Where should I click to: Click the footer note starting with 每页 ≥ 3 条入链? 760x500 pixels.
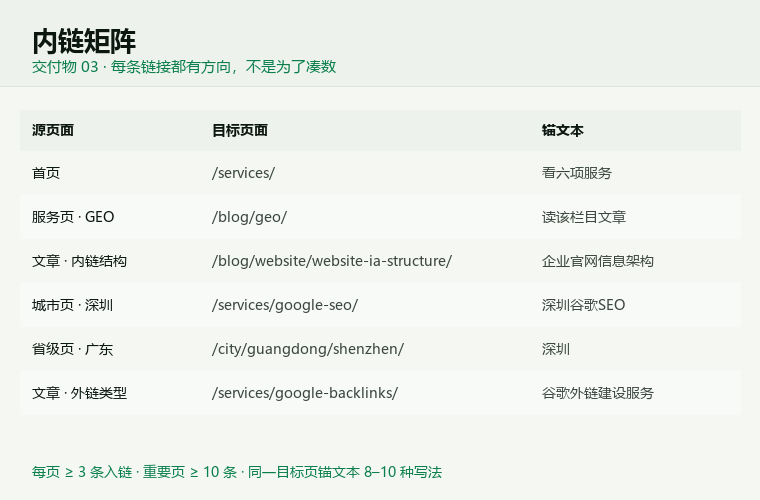(x=237, y=472)
